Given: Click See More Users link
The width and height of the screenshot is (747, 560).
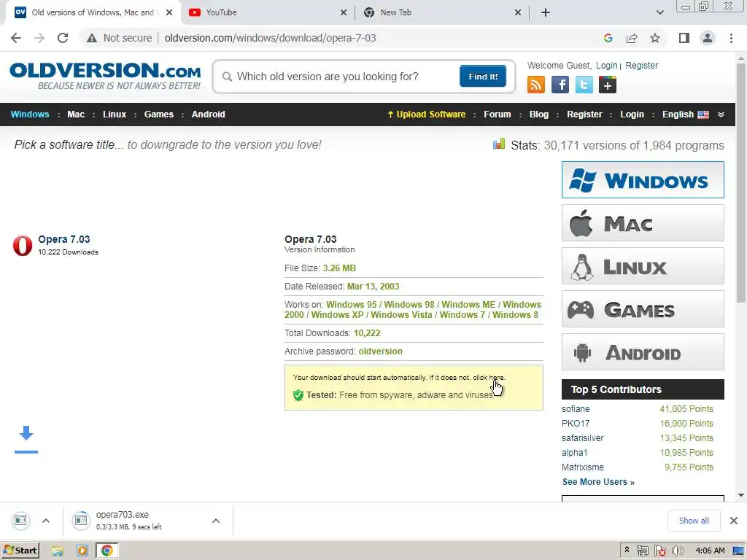Looking at the screenshot, I should [598, 482].
